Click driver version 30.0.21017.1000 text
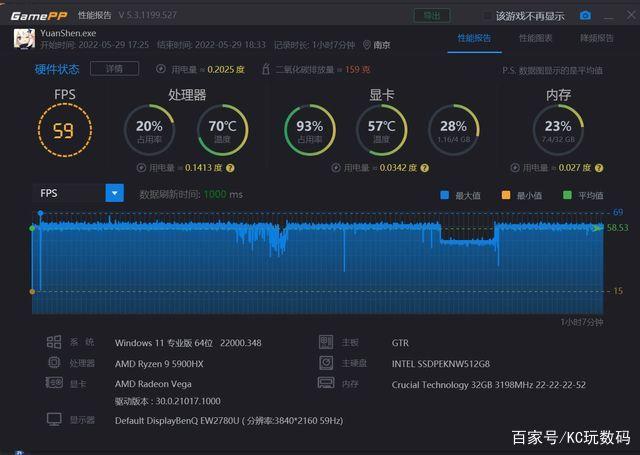This screenshot has height=455, width=640. (x=168, y=401)
